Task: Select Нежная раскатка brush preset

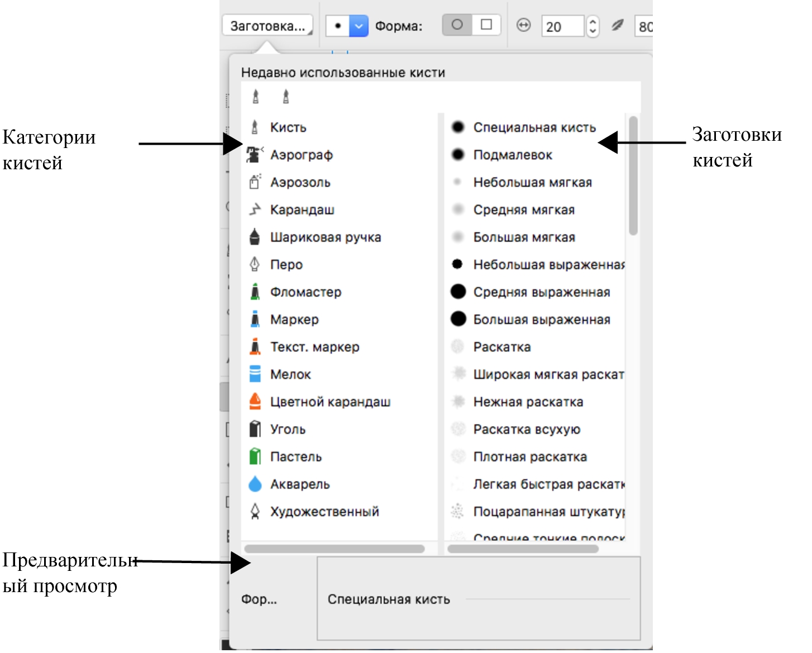Action: pyautogui.click(x=528, y=402)
